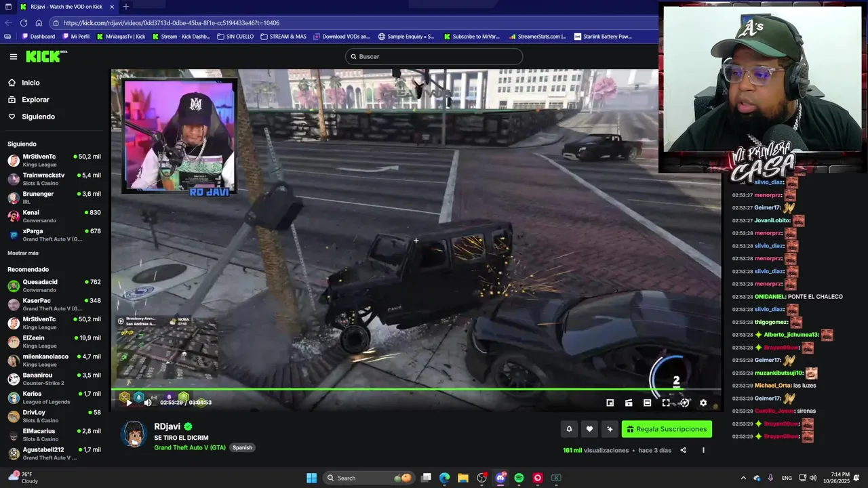Open Trainwreckstv channel in the sidebar

tap(54, 179)
